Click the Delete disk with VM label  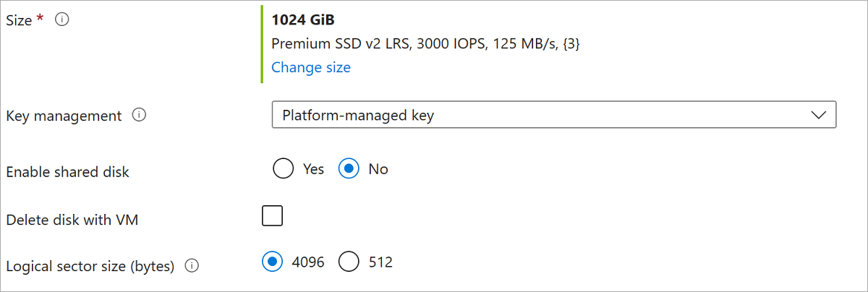coord(72,220)
